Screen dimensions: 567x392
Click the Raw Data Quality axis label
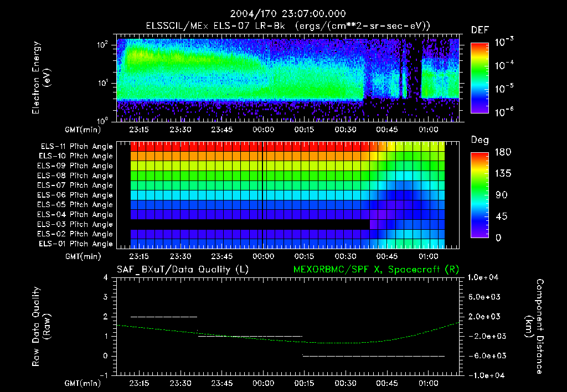coord(41,327)
